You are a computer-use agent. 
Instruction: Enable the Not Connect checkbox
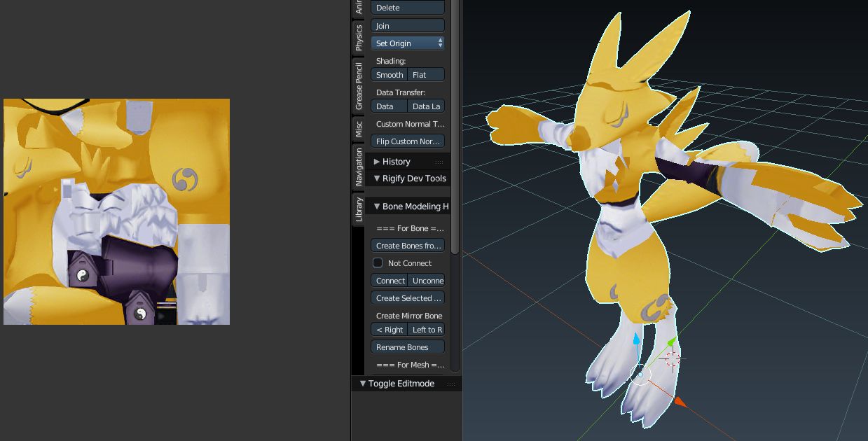click(378, 263)
